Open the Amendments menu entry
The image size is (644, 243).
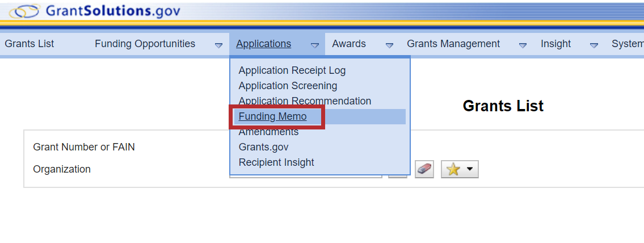(x=268, y=132)
